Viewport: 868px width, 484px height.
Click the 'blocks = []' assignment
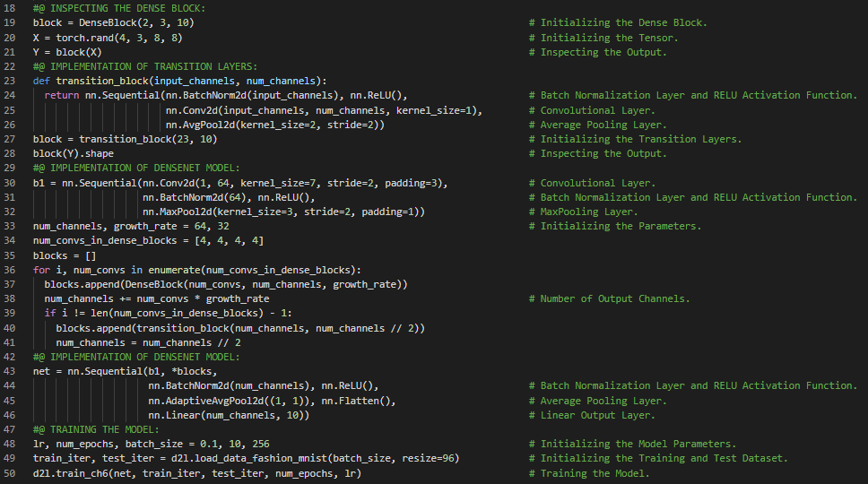click(x=64, y=255)
